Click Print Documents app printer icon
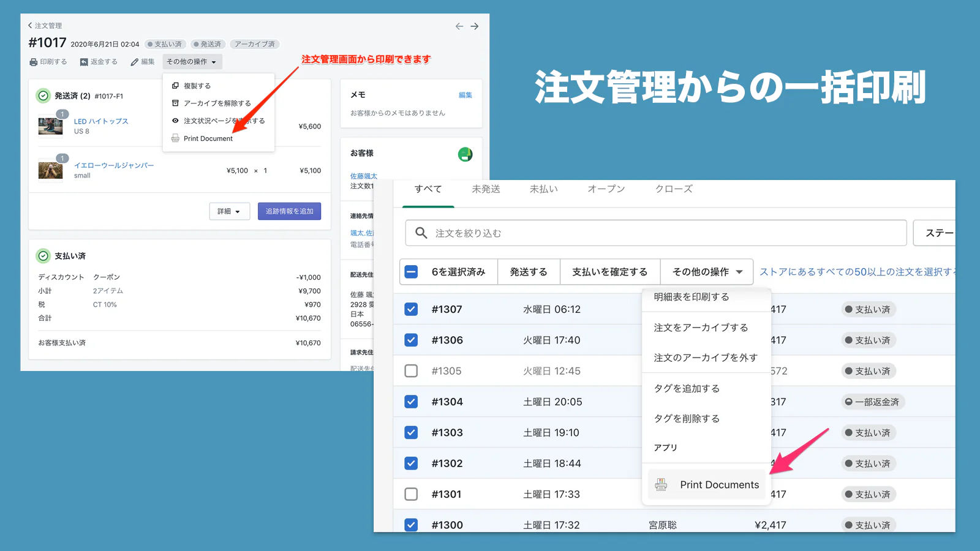Image resolution: width=980 pixels, height=551 pixels. pyautogui.click(x=661, y=484)
